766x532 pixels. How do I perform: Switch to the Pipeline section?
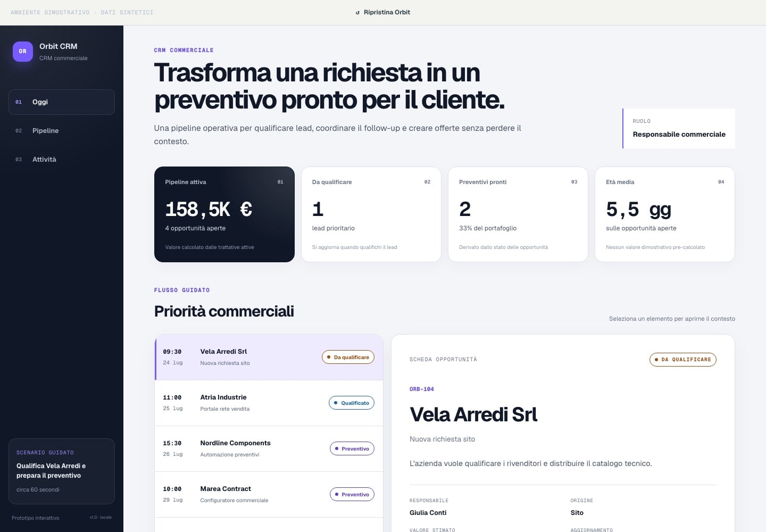[62, 131]
